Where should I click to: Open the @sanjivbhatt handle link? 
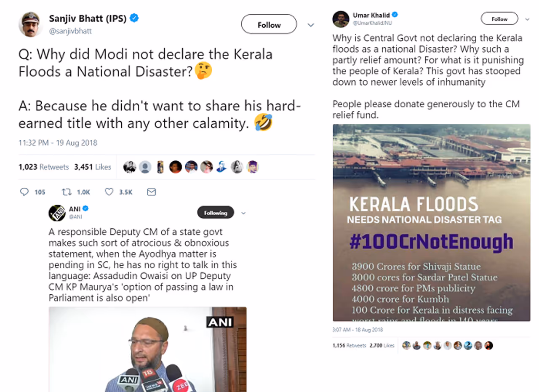(70, 31)
